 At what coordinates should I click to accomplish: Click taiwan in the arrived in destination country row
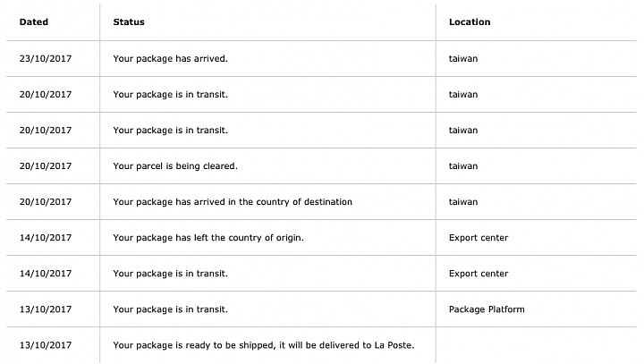463,202
